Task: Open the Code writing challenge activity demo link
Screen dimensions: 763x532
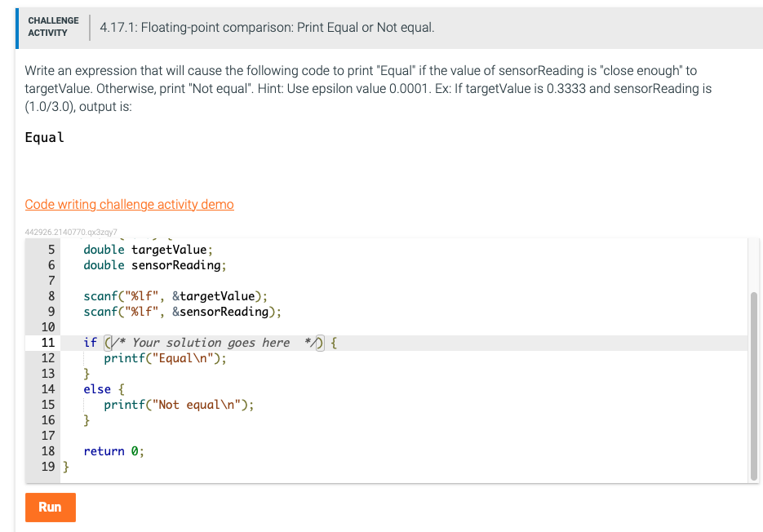Action: 129,204
